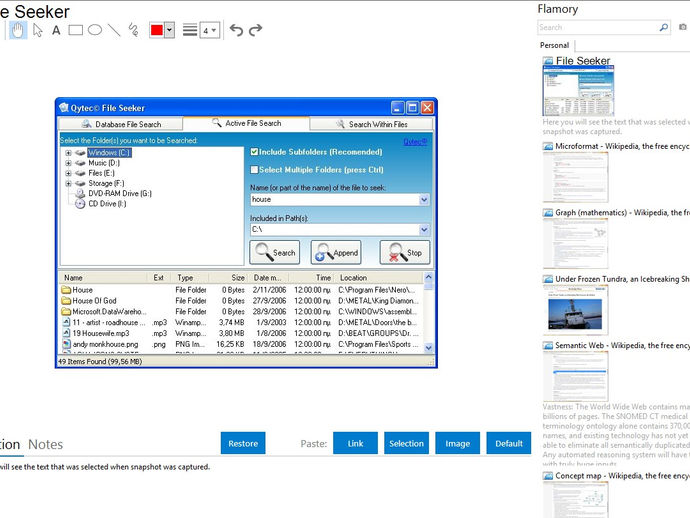The height and width of the screenshot is (518, 690).
Task: Select CD Drive (I:) in folder tree
Action: click(107, 204)
